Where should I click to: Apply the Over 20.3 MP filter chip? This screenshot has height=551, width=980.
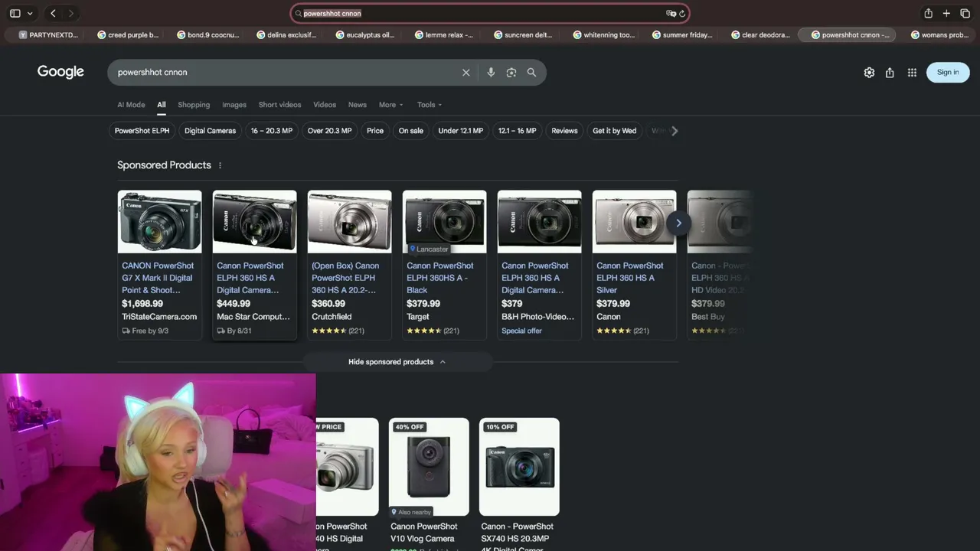pos(329,131)
